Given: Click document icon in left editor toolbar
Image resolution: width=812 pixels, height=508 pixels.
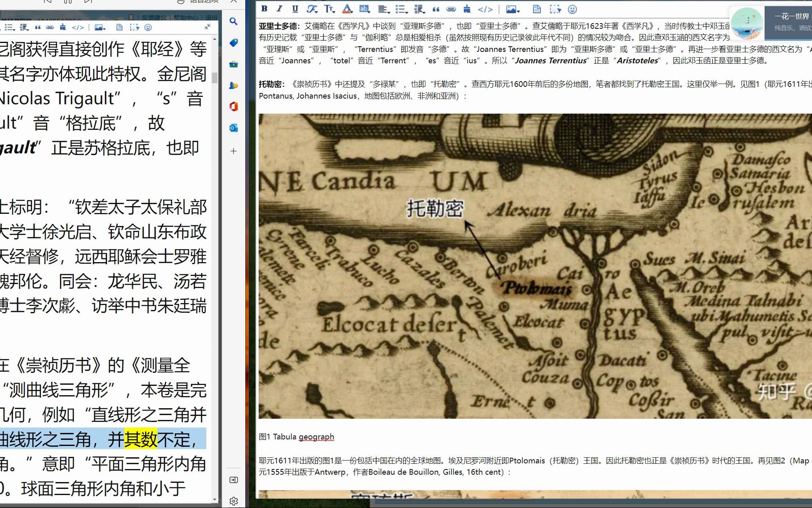Looking at the screenshot, I should coord(119,27).
